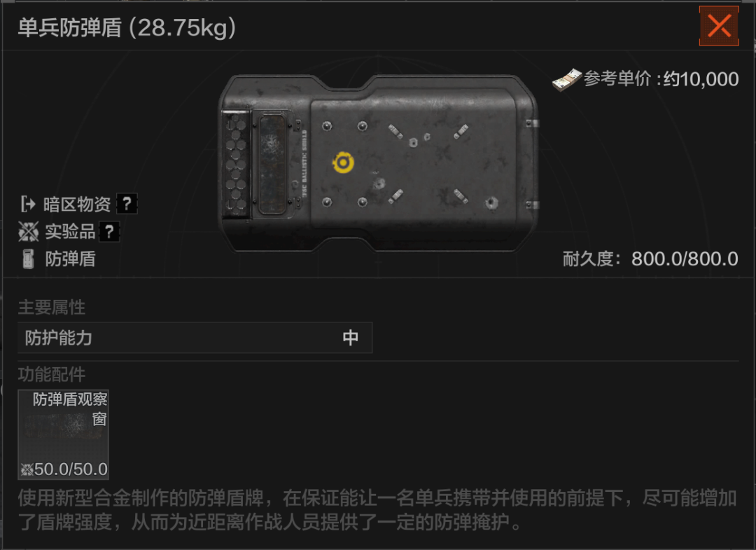Close the 单兵防弹盾 item details window

click(719, 26)
